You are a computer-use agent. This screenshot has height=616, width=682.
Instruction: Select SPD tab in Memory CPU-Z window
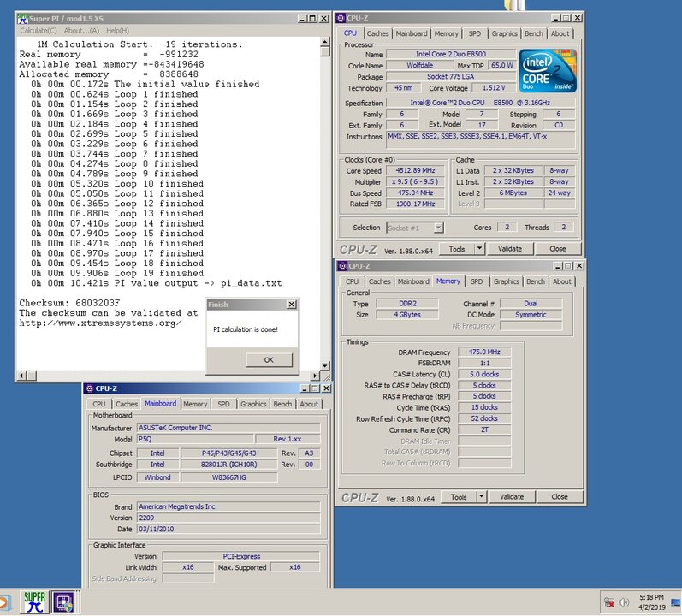click(477, 281)
